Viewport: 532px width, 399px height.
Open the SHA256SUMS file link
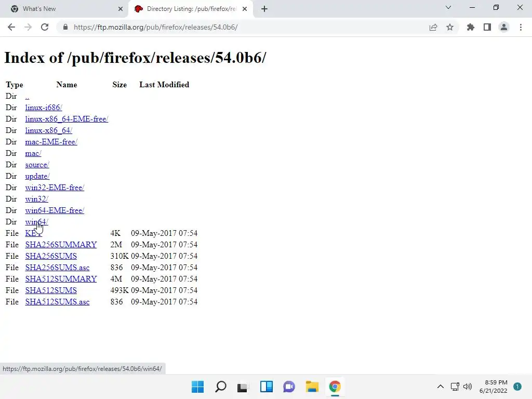[x=51, y=256]
